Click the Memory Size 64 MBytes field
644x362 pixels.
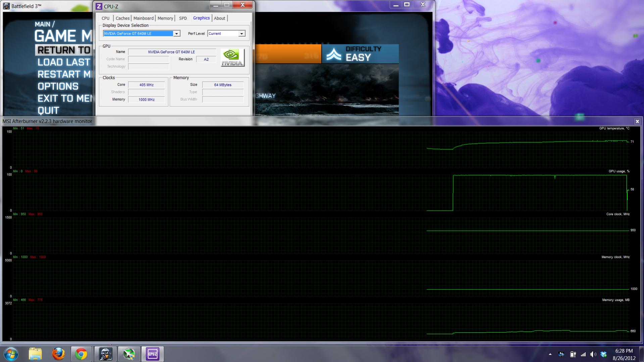tap(223, 85)
